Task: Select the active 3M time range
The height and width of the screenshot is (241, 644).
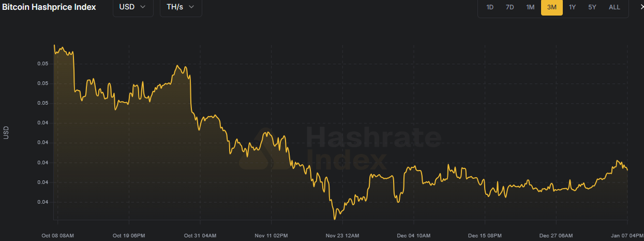Action: coord(552,7)
